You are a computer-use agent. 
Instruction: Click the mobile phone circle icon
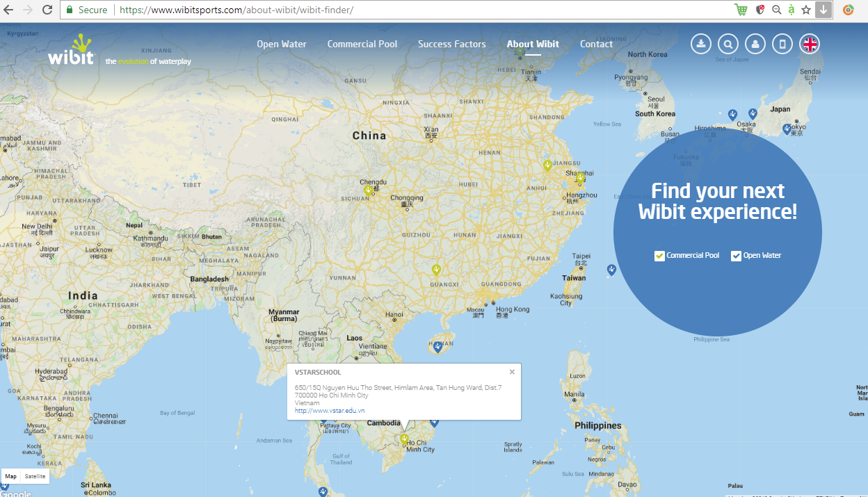coord(782,44)
